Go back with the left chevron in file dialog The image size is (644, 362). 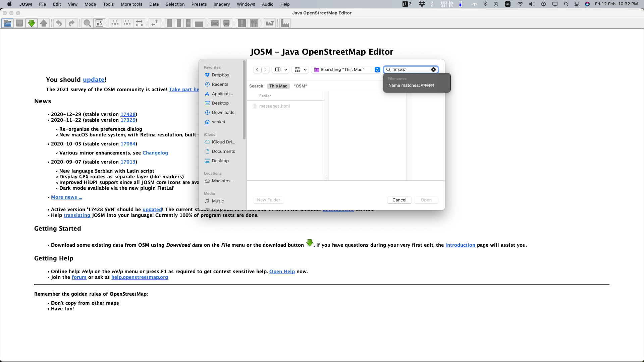tap(257, 70)
